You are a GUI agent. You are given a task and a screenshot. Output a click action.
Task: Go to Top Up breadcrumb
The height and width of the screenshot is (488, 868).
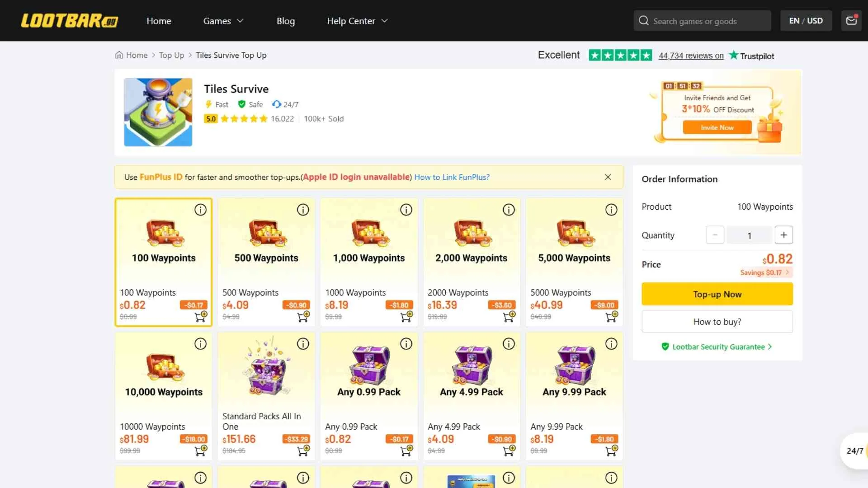click(x=171, y=55)
